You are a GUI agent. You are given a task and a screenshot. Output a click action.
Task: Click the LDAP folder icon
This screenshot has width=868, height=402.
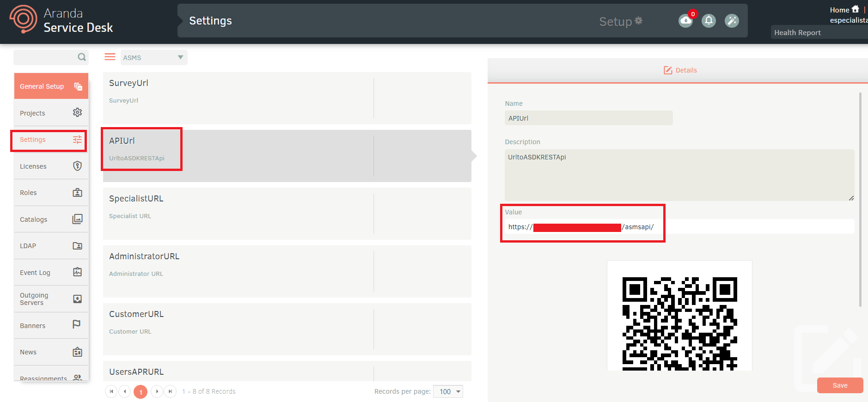tap(78, 246)
